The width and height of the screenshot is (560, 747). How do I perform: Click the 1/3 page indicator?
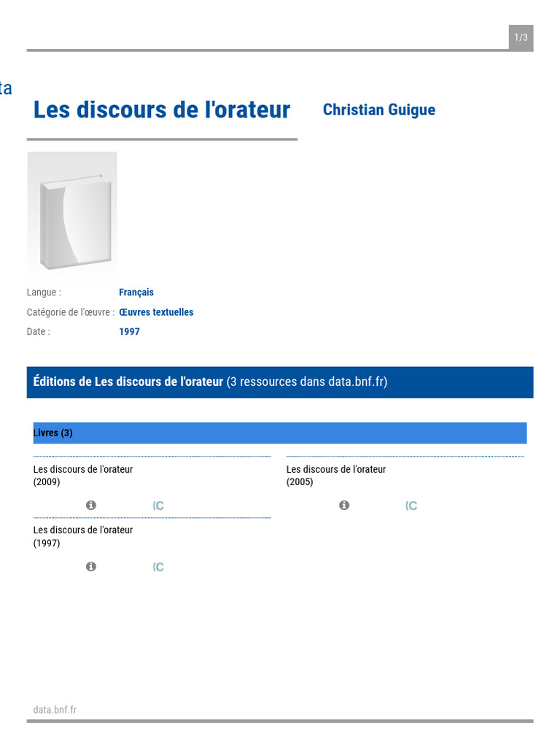point(521,38)
